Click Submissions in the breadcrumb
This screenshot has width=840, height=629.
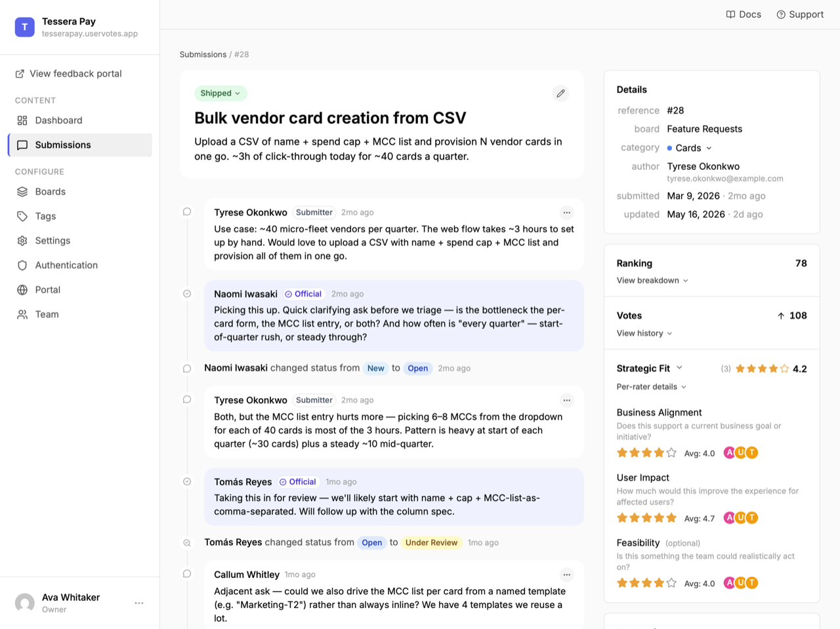coord(203,54)
